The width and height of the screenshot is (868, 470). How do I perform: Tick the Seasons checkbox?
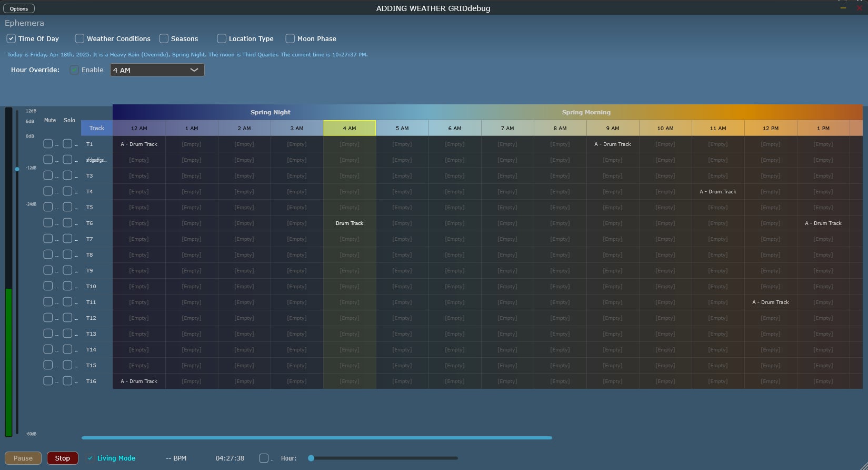click(164, 38)
